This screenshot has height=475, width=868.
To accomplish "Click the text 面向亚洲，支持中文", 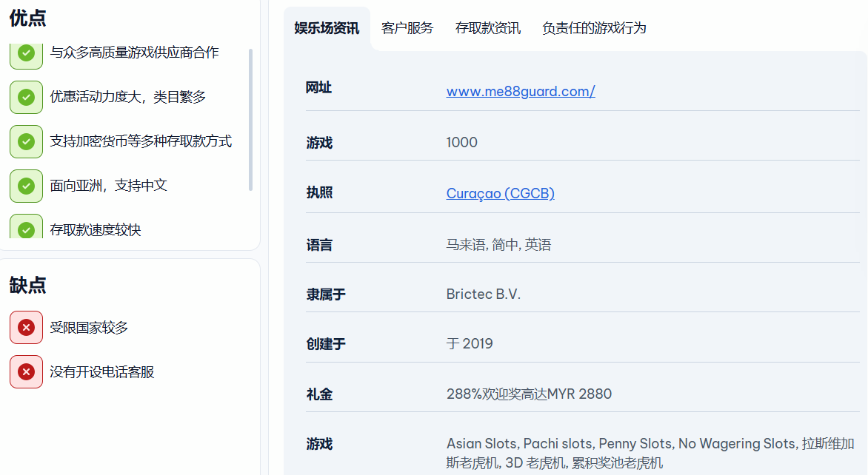I will pos(108,185).
